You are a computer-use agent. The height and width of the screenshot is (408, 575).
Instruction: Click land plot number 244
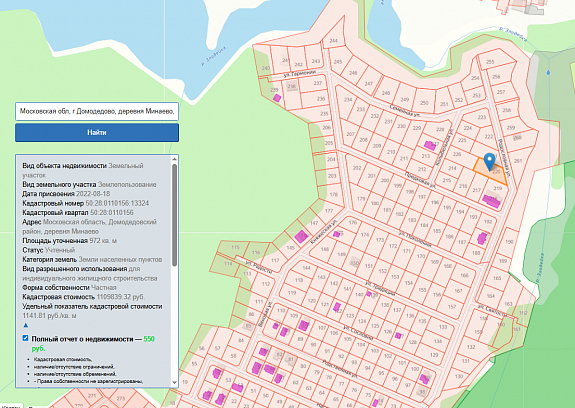click(333, 41)
